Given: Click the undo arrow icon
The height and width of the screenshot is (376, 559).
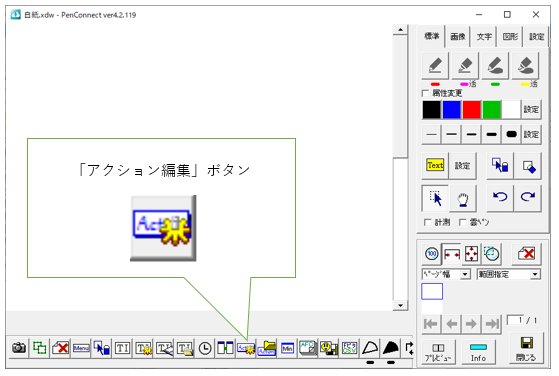Looking at the screenshot, I should click(x=500, y=197).
